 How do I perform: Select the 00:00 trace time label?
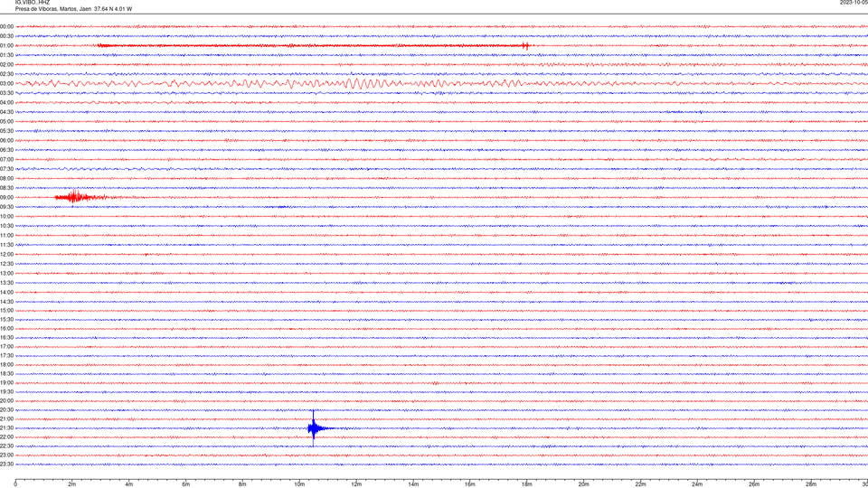click(6, 26)
